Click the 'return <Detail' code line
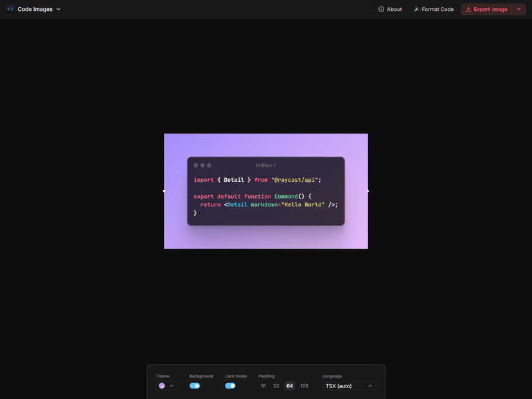Viewport: 532px width, 399px height. coord(269,204)
